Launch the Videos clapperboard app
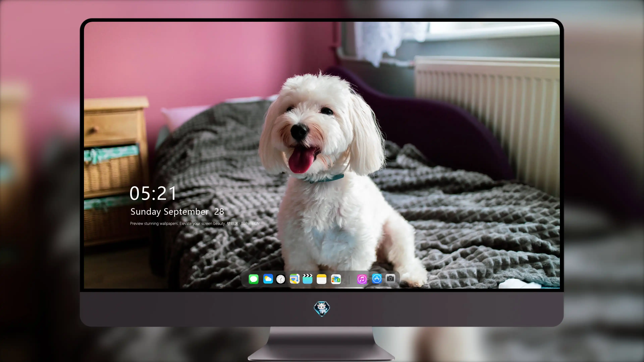This screenshot has height=362, width=644. point(308,279)
